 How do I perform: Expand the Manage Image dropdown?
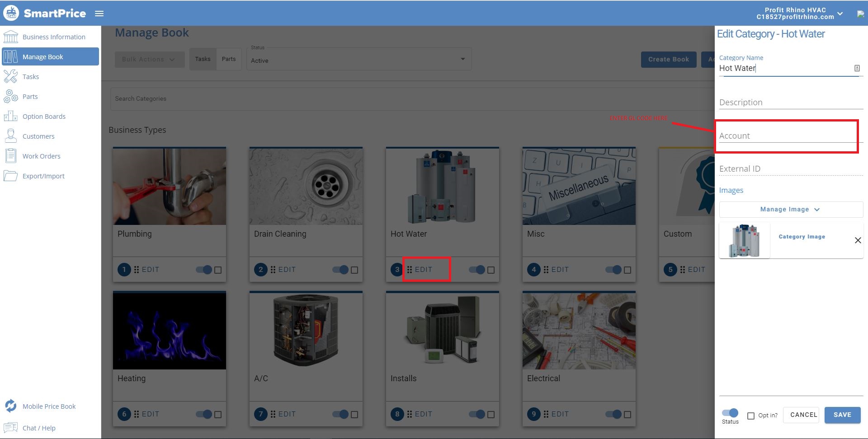point(790,210)
